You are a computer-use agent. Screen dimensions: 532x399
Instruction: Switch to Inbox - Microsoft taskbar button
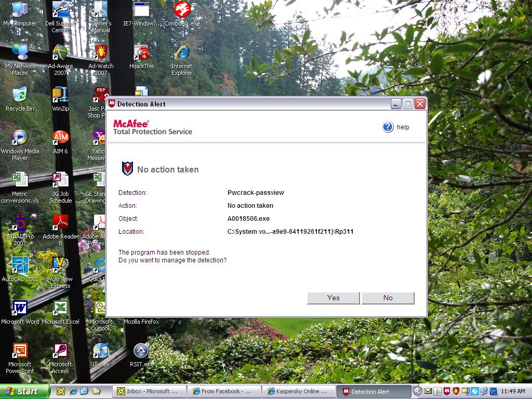pos(149,391)
